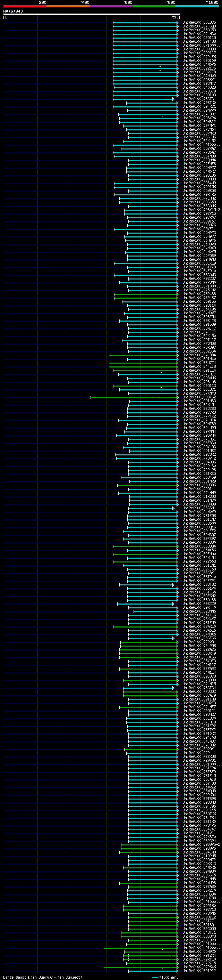The image size is (222, 980).
Task: Open the UniRef100_B9MZB9 entry
Action: [199, 424]
